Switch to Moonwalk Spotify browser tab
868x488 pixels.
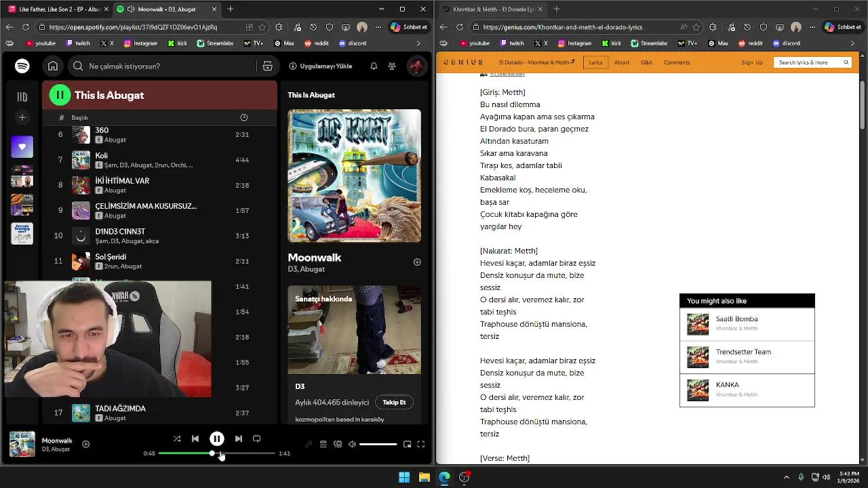coord(166,9)
